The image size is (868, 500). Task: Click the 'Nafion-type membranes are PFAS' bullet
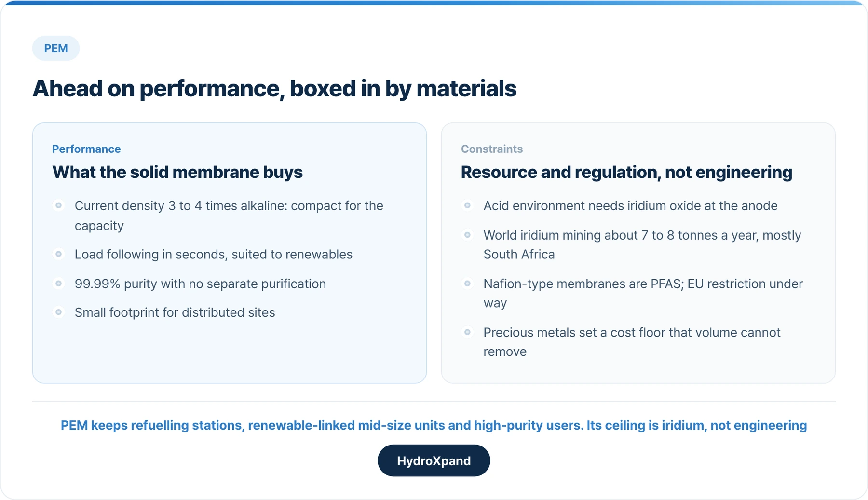tap(643, 293)
